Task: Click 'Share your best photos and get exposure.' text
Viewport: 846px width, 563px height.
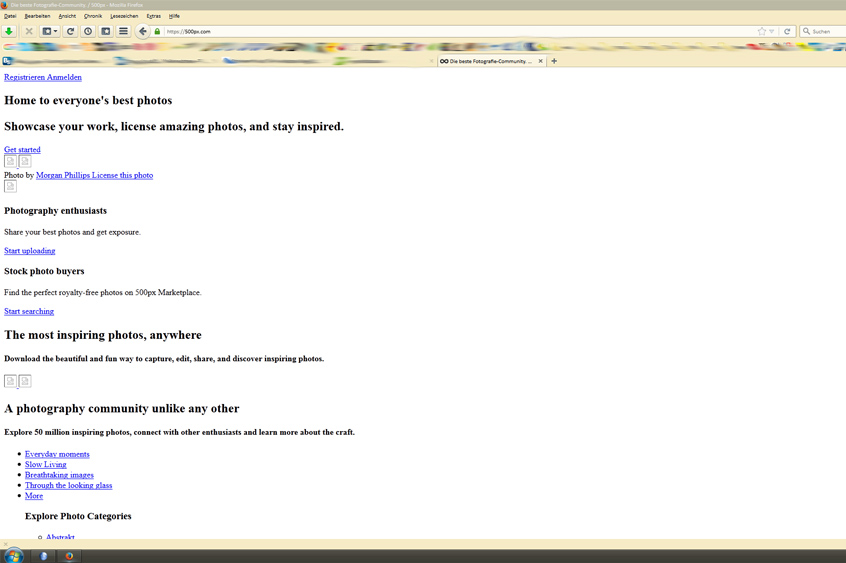Action: coord(72,232)
